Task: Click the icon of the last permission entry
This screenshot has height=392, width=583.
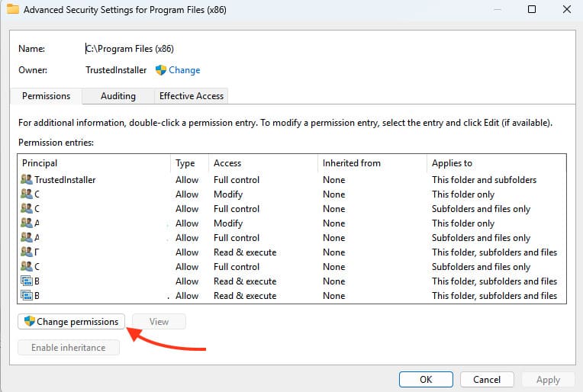Action: point(27,296)
